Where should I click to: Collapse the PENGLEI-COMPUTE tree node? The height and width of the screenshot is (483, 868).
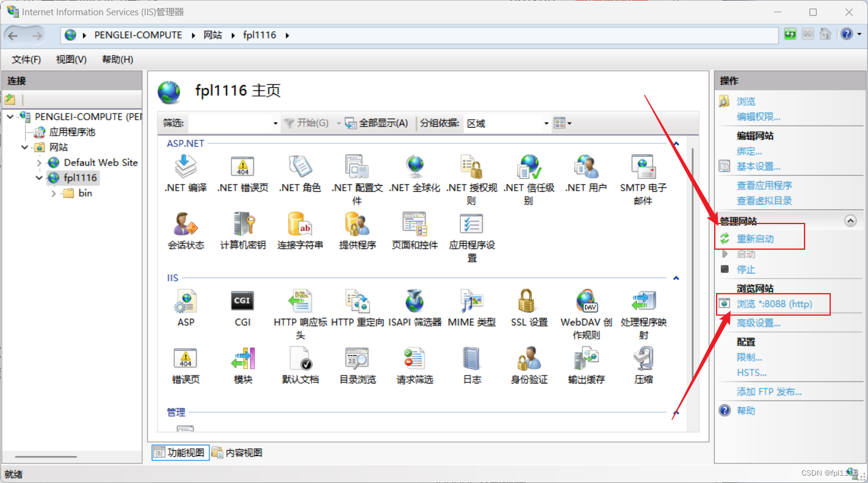10,117
